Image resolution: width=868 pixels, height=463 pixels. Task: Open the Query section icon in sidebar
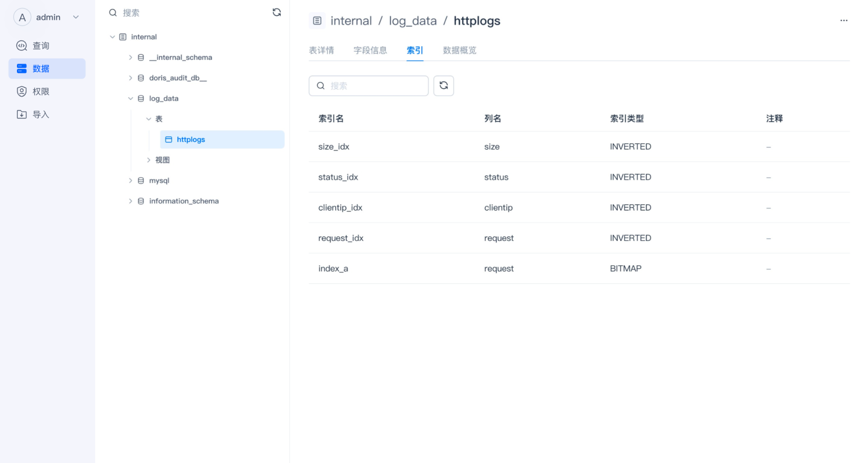[22, 46]
